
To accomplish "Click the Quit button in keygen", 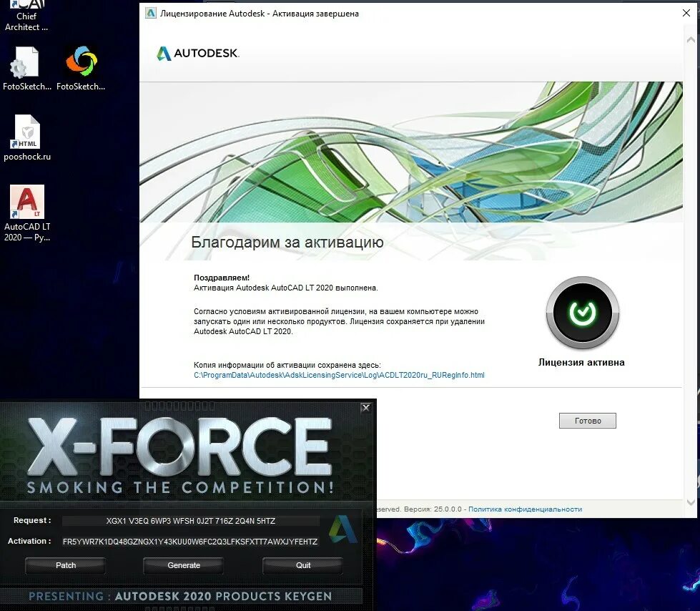I will click(303, 565).
